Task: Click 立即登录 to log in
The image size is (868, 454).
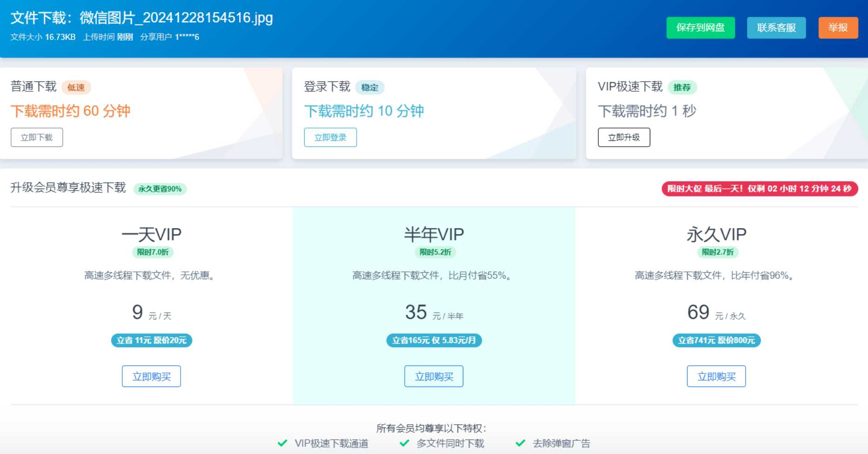Action: (330, 137)
